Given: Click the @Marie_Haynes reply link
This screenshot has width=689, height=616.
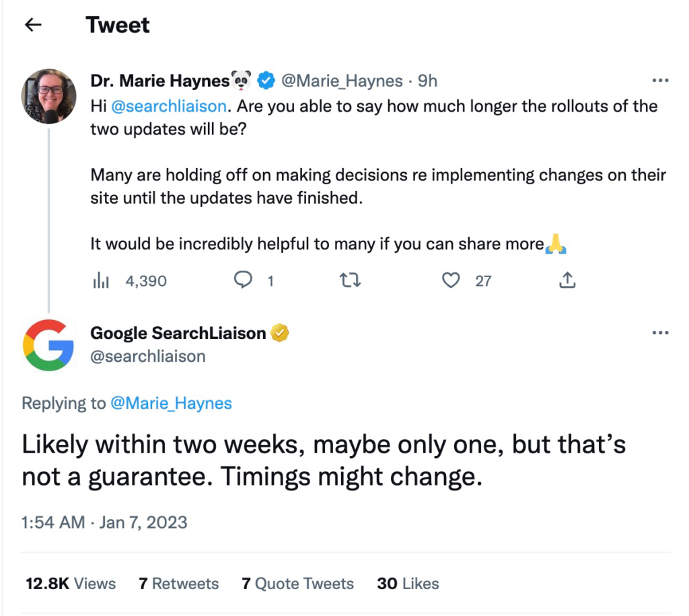Looking at the screenshot, I should pyautogui.click(x=171, y=403).
